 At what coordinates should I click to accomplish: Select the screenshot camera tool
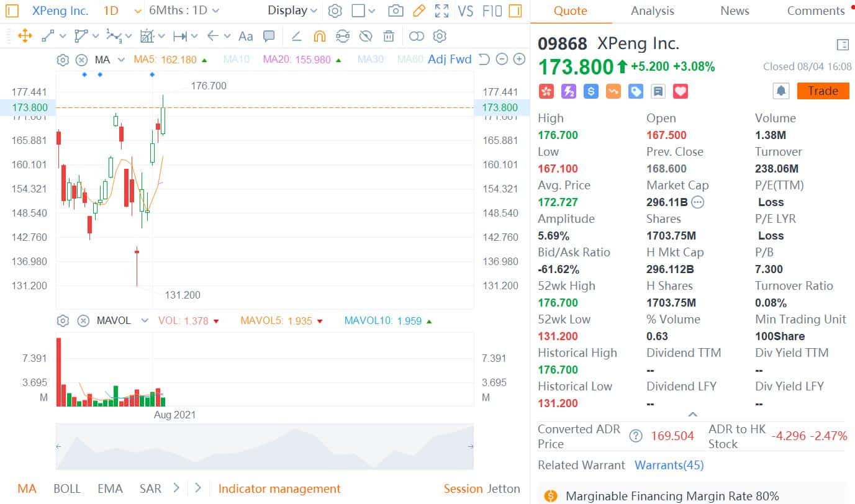396,11
